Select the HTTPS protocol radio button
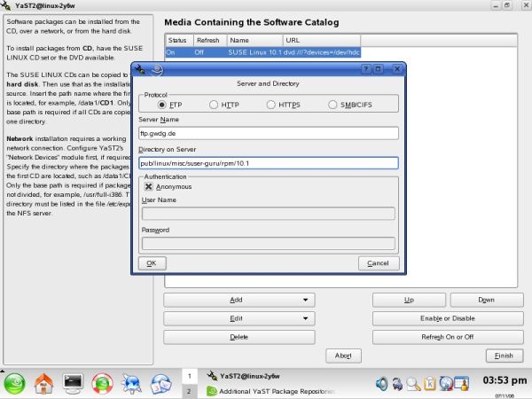 coord(270,105)
